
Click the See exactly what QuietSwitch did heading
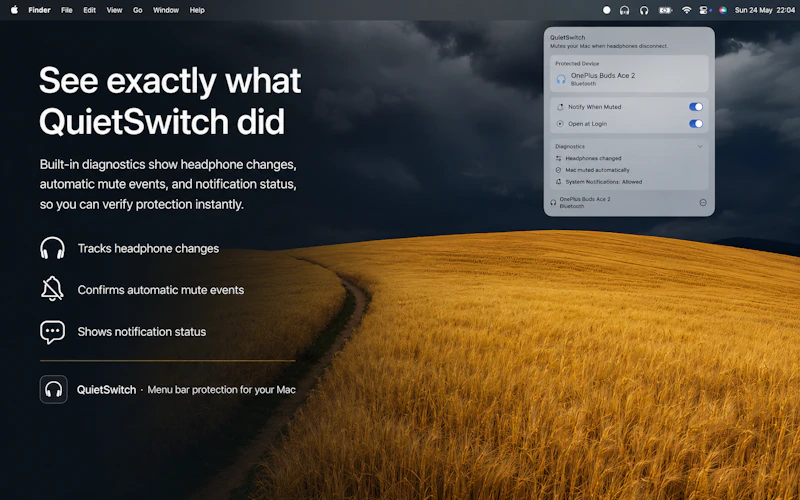click(x=170, y=101)
